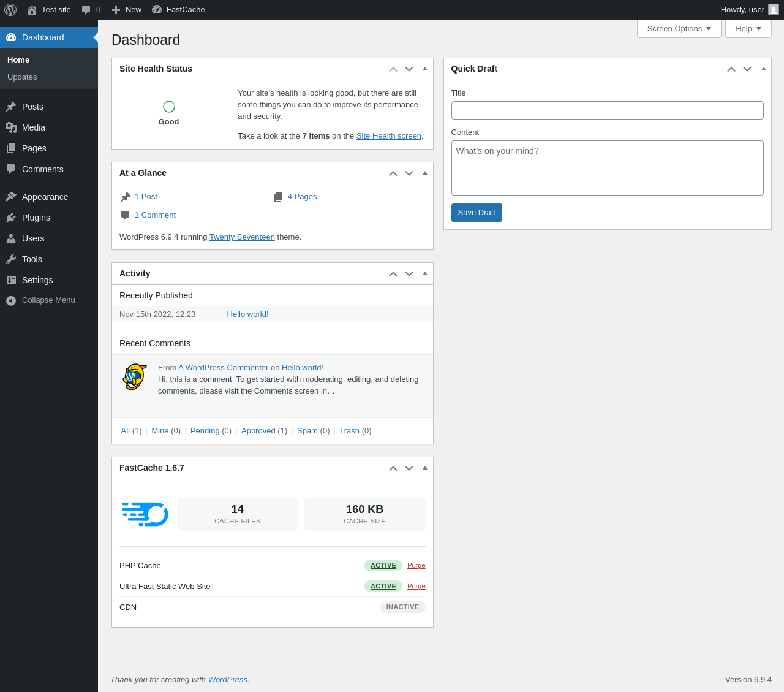Expand the Screen Options dropdown
This screenshot has height=692, width=784.
pos(679,29)
